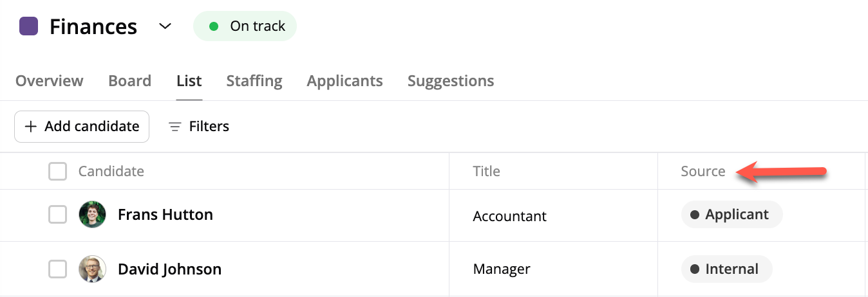The width and height of the screenshot is (868, 297).
Task: Open the Suggestions tab
Action: tap(451, 81)
